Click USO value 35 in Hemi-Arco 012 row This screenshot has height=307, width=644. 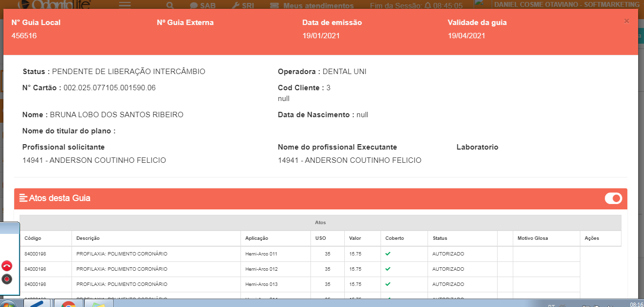(328, 269)
